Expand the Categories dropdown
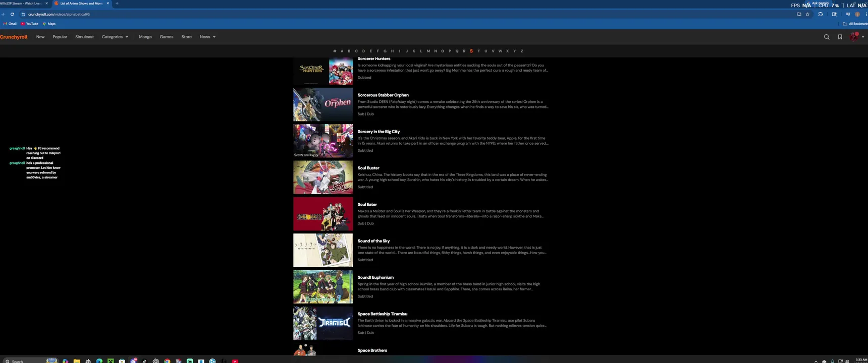This screenshot has height=363, width=868. 115,37
